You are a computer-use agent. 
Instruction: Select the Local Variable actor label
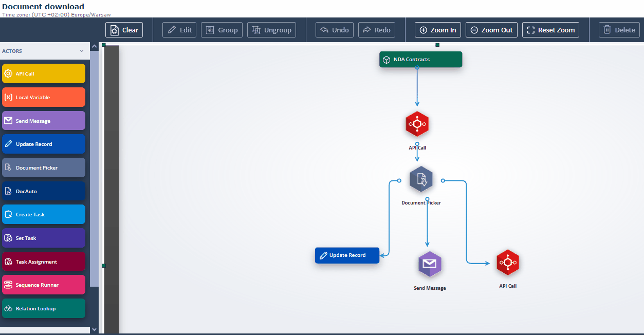click(33, 97)
